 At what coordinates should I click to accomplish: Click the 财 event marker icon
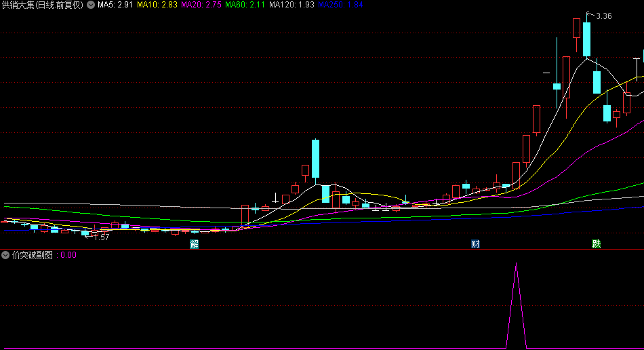(476, 244)
